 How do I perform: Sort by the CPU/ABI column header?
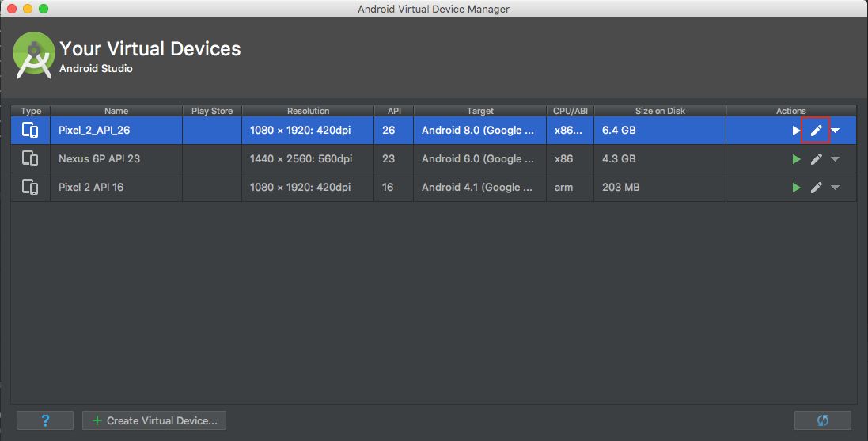pyautogui.click(x=570, y=111)
